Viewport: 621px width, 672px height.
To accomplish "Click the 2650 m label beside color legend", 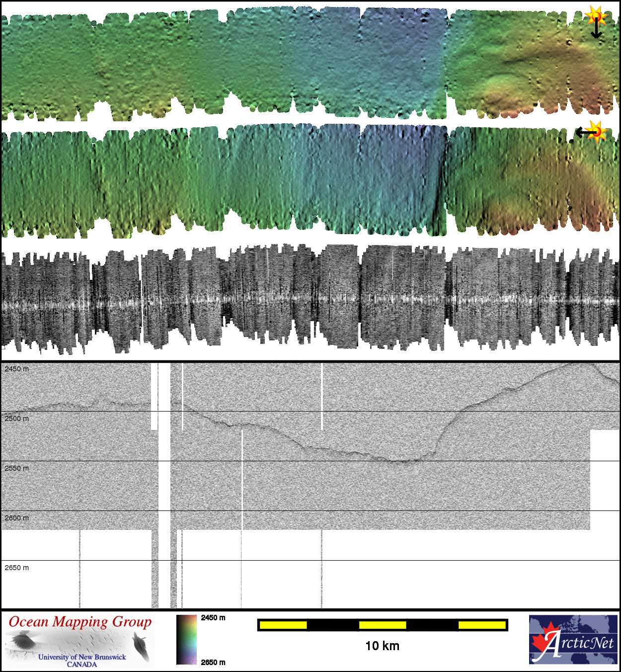I will pyautogui.click(x=213, y=662).
